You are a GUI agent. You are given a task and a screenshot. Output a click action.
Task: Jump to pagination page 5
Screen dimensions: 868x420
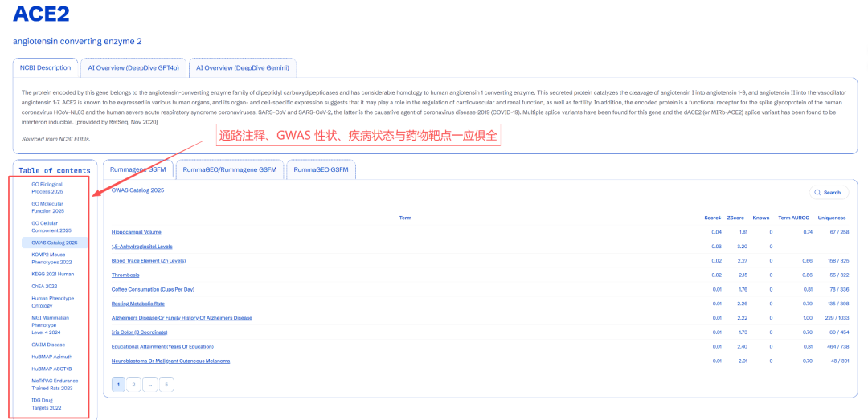pos(166,385)
